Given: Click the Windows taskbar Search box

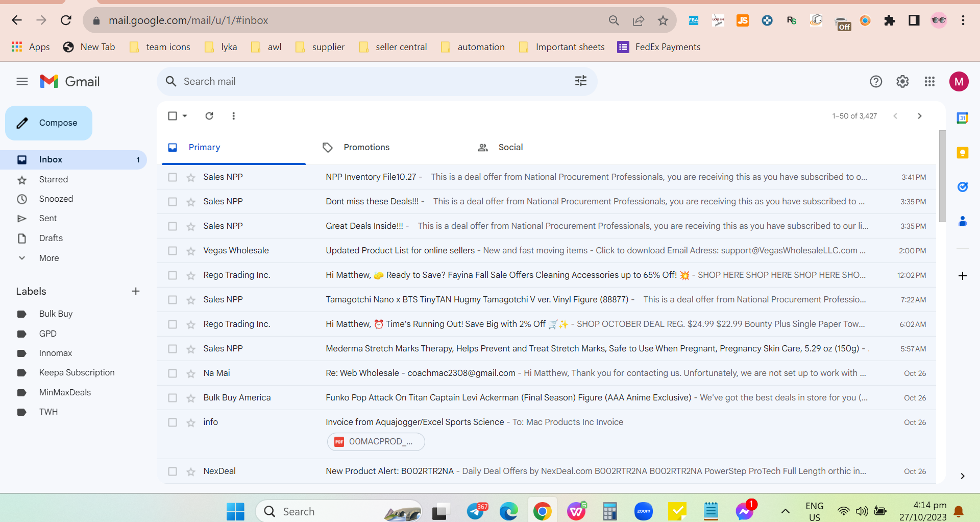Looking at the screenshot, I should tap(338, 511).
